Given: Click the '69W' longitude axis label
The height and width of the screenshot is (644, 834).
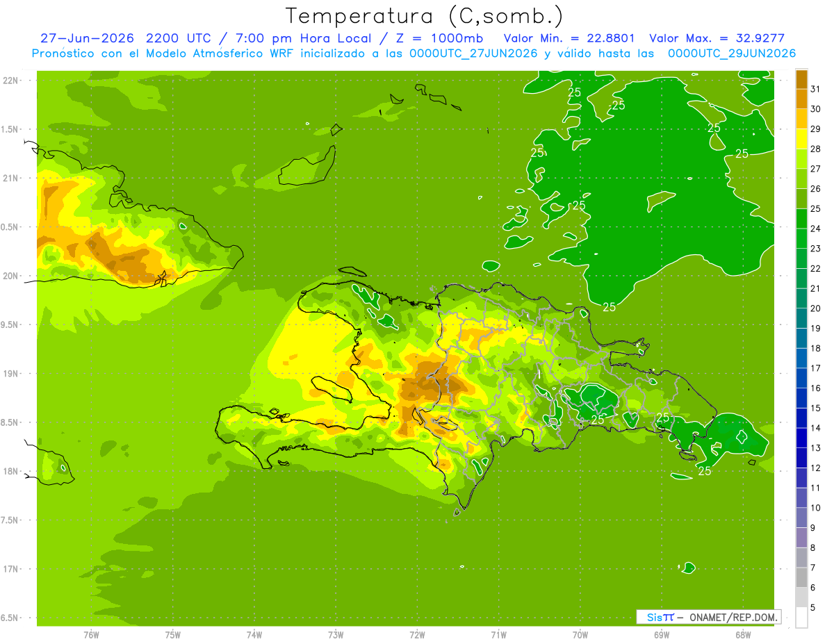Looking at the screenshot, I should click(x=662, y=634).
